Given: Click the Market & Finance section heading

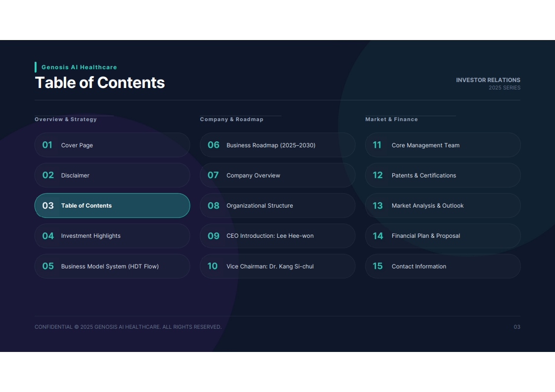Looking at the screenshot, I should coord(391,119).
